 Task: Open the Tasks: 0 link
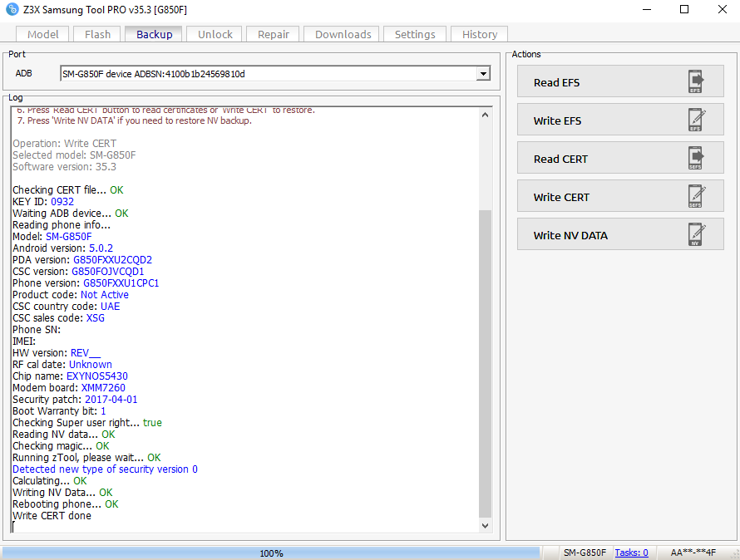tap(631, 553)
